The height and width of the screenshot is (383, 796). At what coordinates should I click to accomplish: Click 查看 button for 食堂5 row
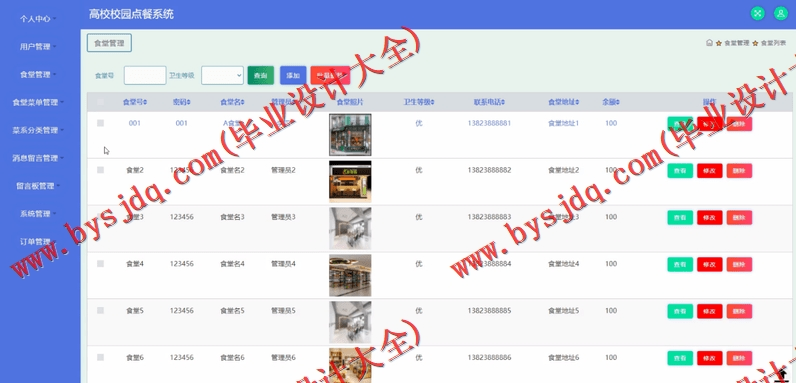click(680, 311)
